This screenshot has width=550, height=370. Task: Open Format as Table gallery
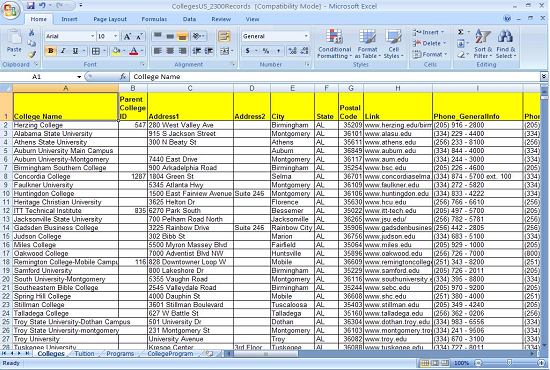tap(367, 44)
